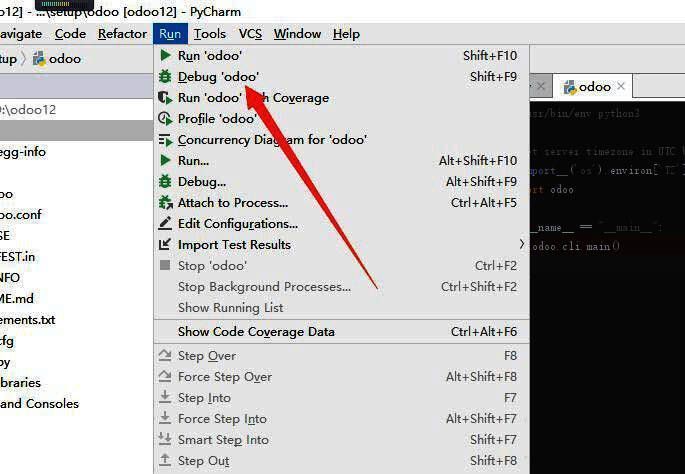Open the VCS menu

click(250, 34)
